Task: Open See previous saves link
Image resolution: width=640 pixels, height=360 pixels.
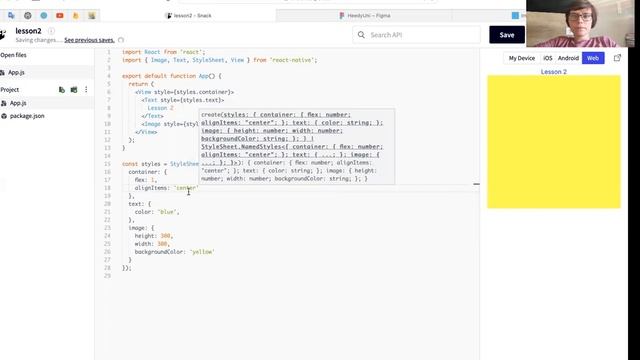Action: click(x=89, y=40)
